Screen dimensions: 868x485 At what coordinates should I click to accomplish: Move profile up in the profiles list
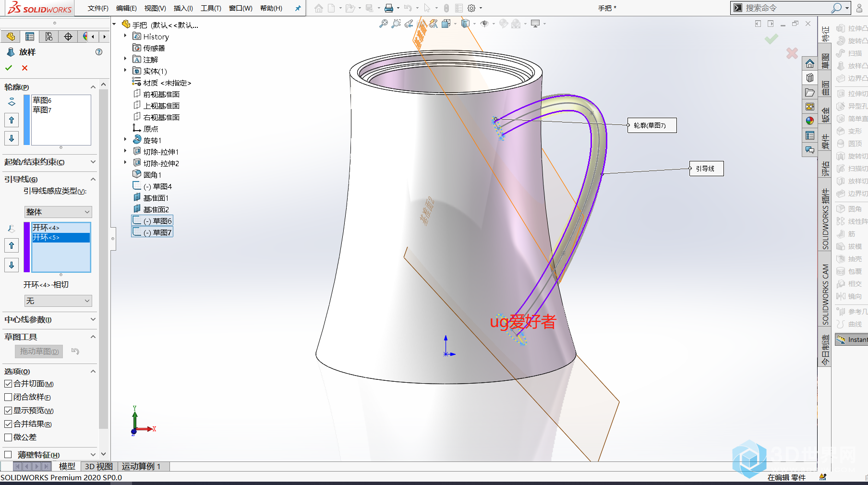pos(12,120)
